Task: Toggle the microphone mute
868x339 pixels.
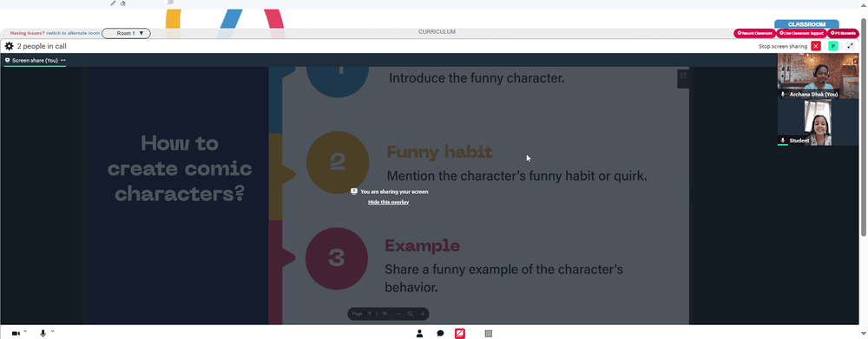Action: [43, 334]
